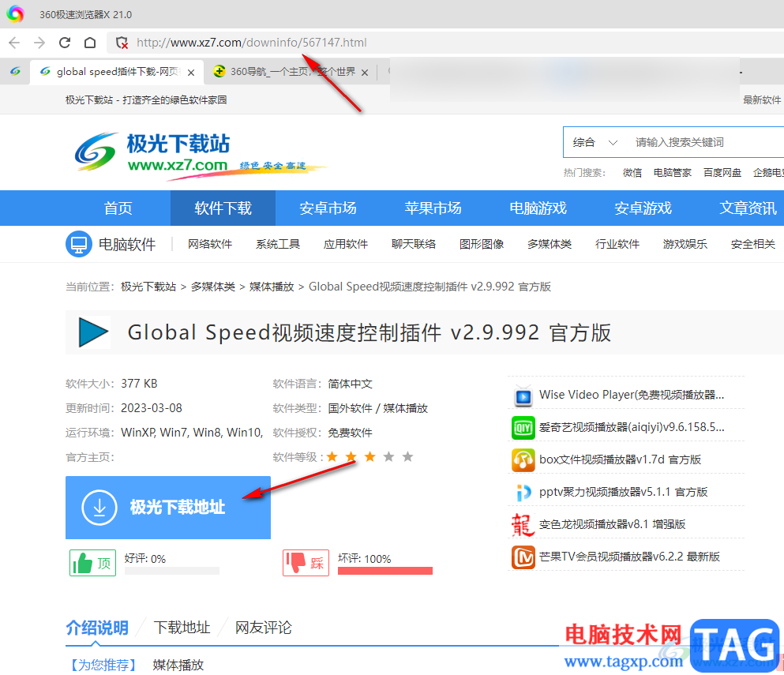Open the 变色龙视频播放器 icon
Image resolution: width=784 pixels, height=675 pixels.
(523, 525)
